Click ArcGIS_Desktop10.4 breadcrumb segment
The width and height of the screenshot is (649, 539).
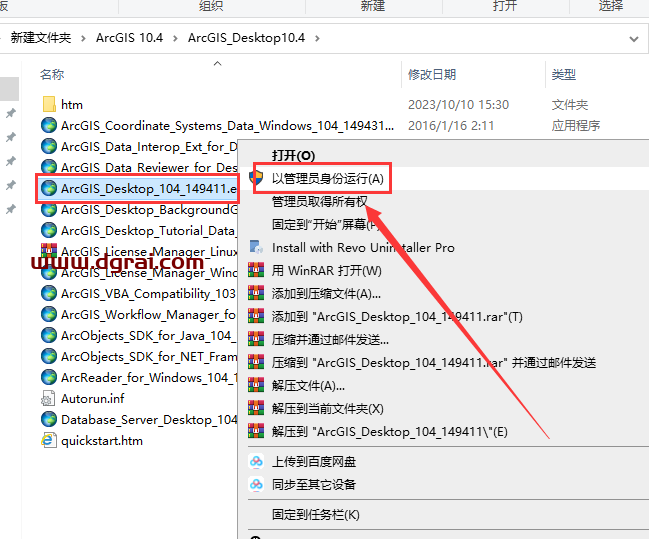pos(246,38)
